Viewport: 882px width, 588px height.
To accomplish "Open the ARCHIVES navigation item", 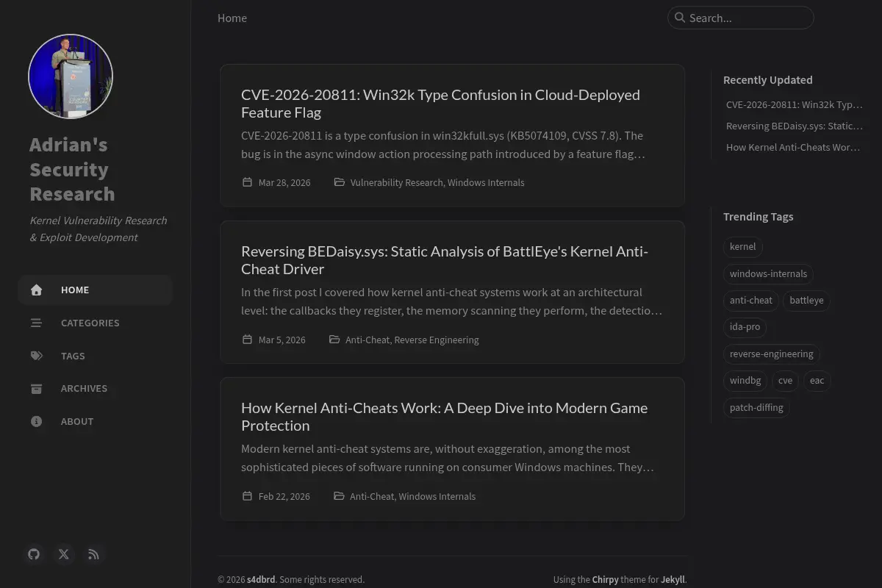I will (x=96, y=388).
